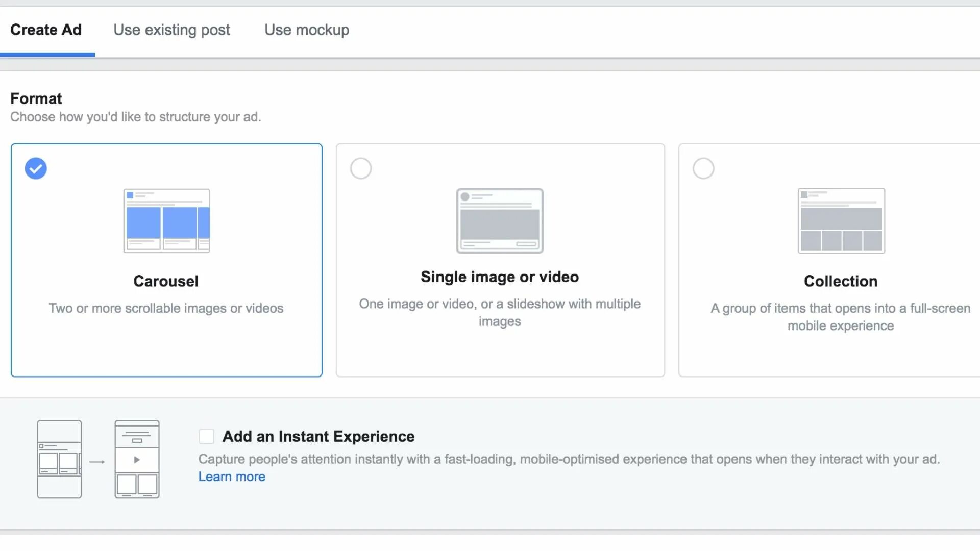Click the Single image or video title
The width and height of the screenshot is (980, 551).
pyautogui.click(x=500, y=277)
